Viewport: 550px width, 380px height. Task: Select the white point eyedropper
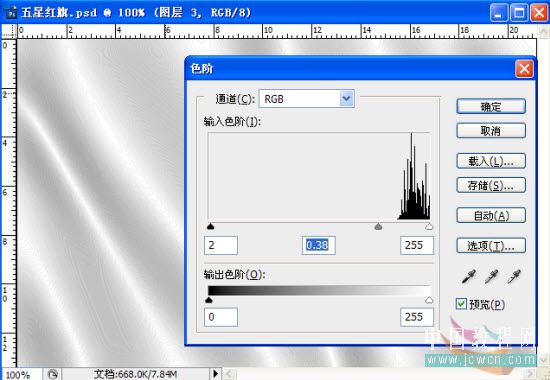click(x=514, y=276)
